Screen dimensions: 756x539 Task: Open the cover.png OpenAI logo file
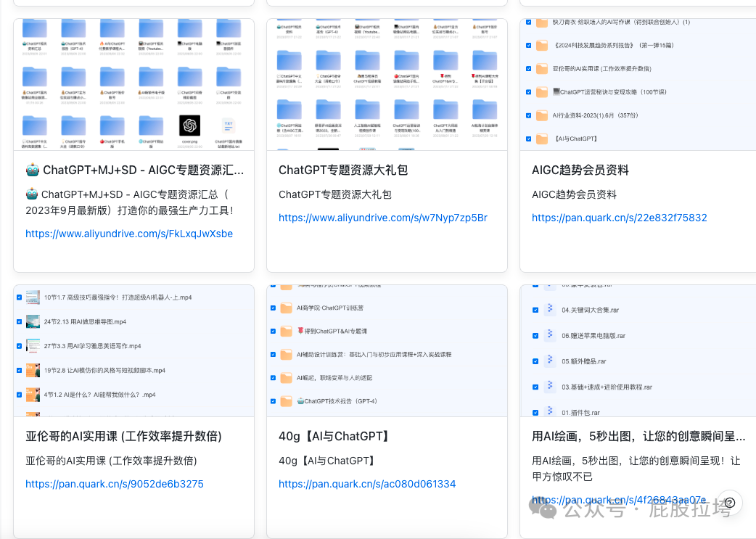tap(189, 126)
